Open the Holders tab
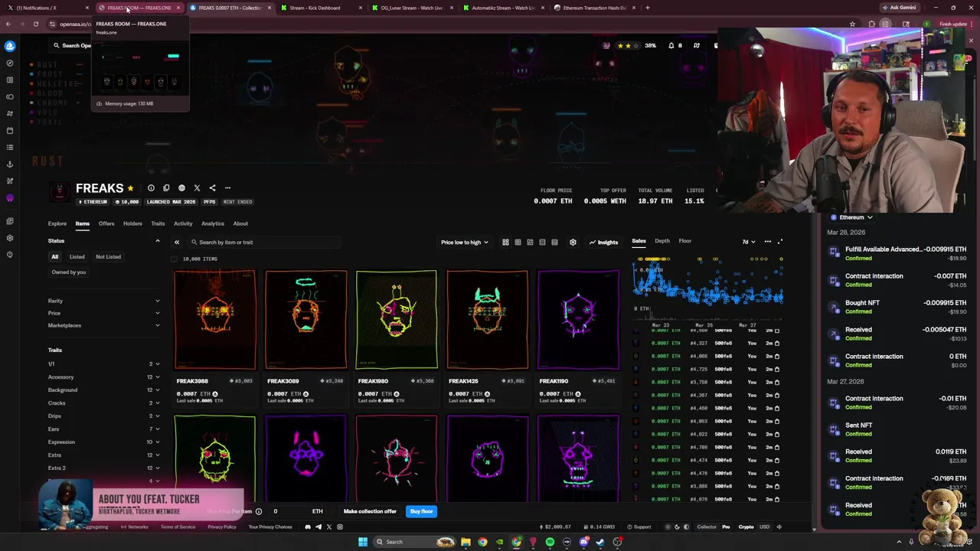Screen dimensions: 980x551 point(132,223)
